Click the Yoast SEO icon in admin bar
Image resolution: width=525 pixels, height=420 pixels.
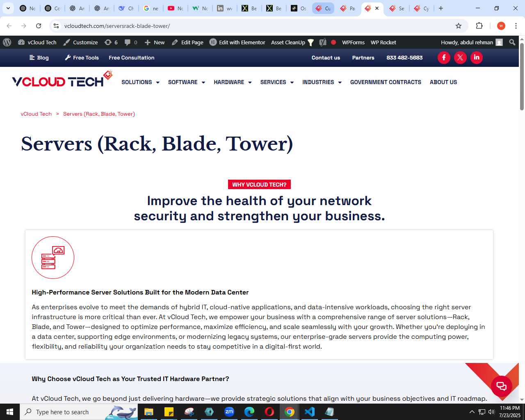coord(323,42)
